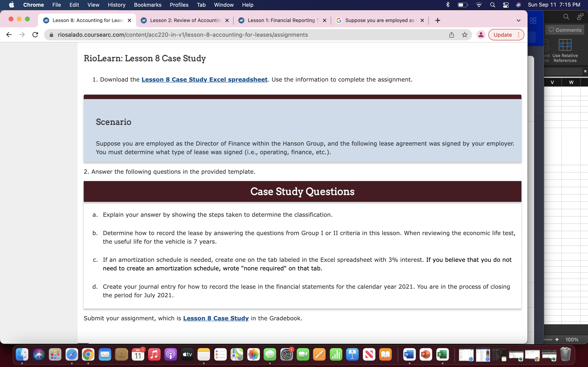Click the Update button in Chrome
588x367 pixels.
point(503,34)
